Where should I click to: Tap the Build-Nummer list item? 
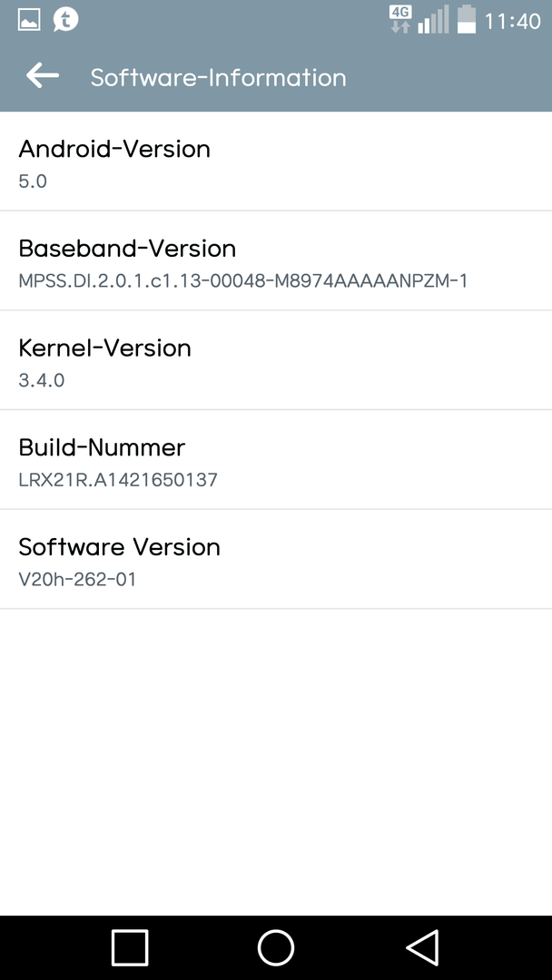coord(276,460)
